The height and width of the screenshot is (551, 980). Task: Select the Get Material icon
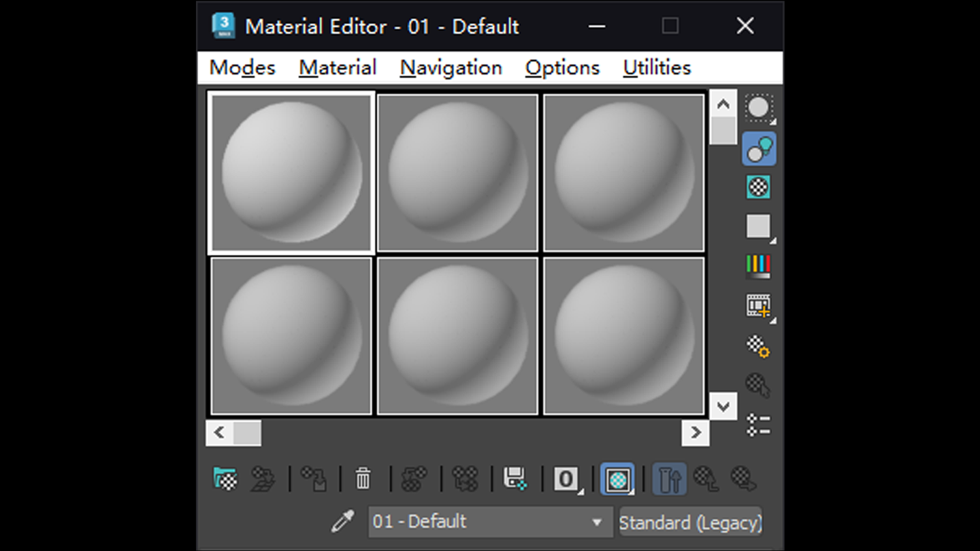click(x=225, y=478)
